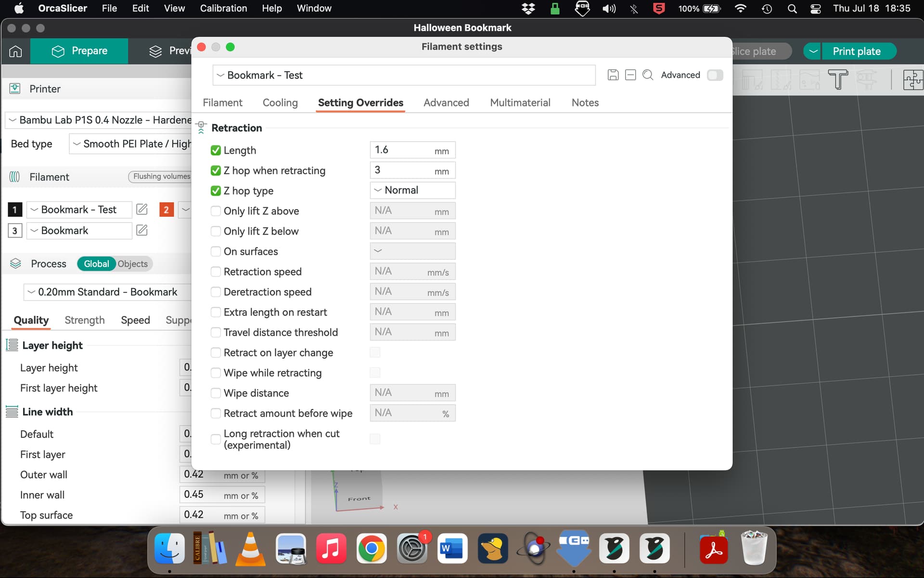Screen dimensions: 924x578
Task: Enable Retraction speed override checkbox
Action: pyautogui.click(x=216, y=272)
